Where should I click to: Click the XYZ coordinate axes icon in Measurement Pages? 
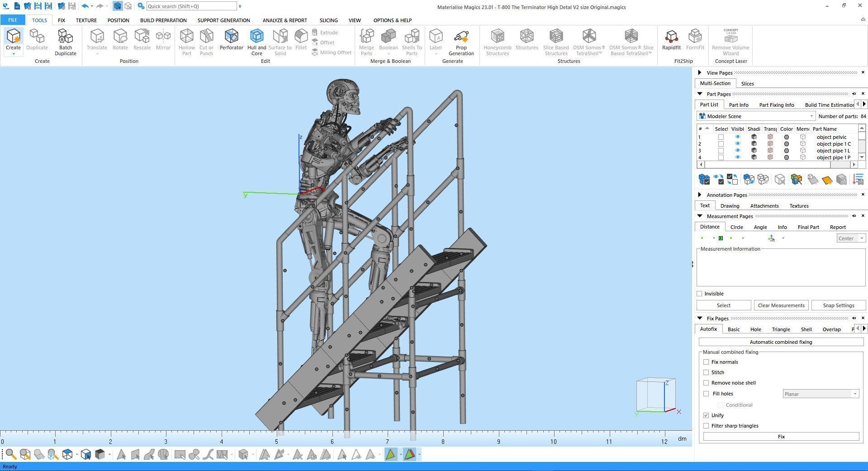771,238
